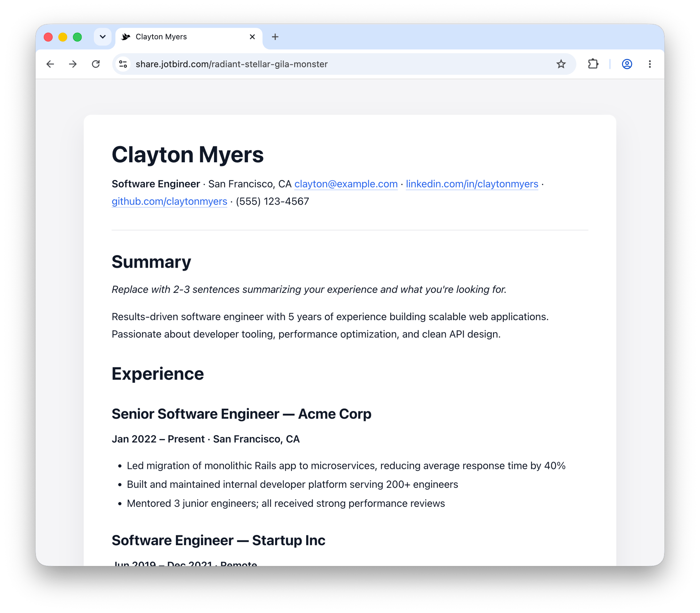Open the clayton@example.com email link
The height and width of the screenshot is (613, 700).
pyautogui.click(x=346, y=184)
